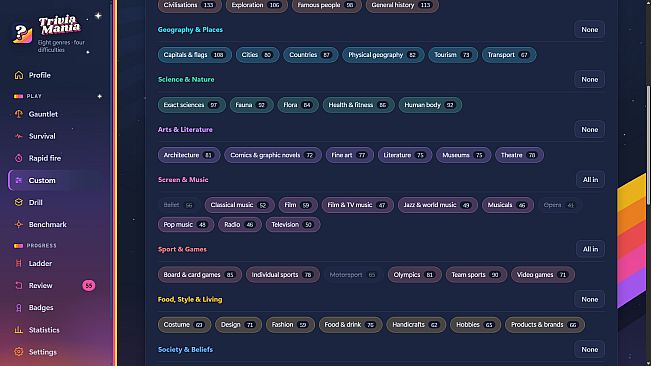Deselect all Geography & Places with None
This screenshot has height=366, width=651.
(590, 29)
